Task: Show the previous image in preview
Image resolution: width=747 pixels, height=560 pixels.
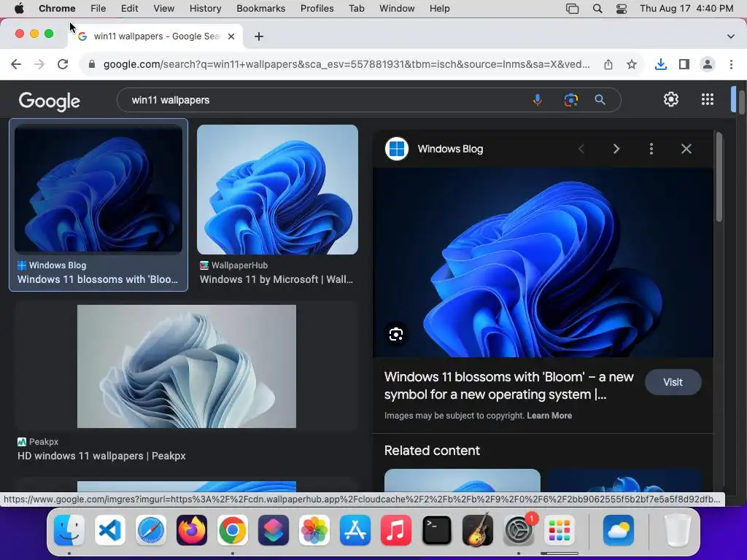Action: click(x=581, y=149)
